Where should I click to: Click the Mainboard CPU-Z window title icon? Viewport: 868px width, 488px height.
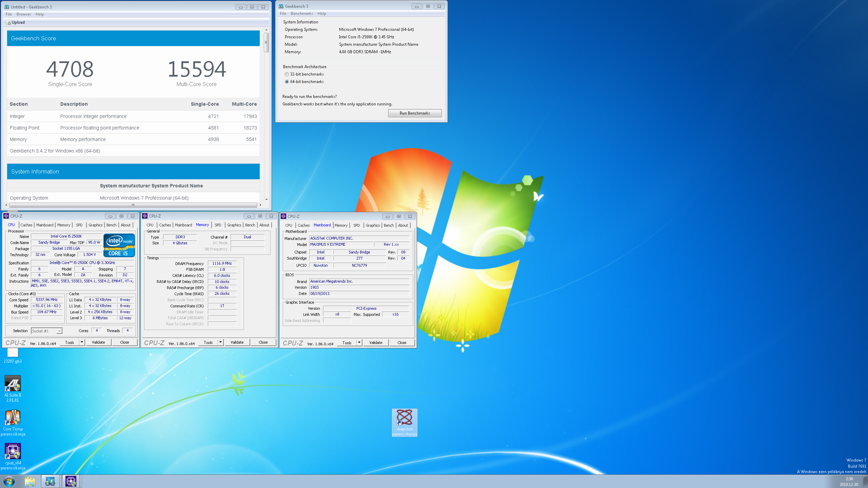pos(283,216)
